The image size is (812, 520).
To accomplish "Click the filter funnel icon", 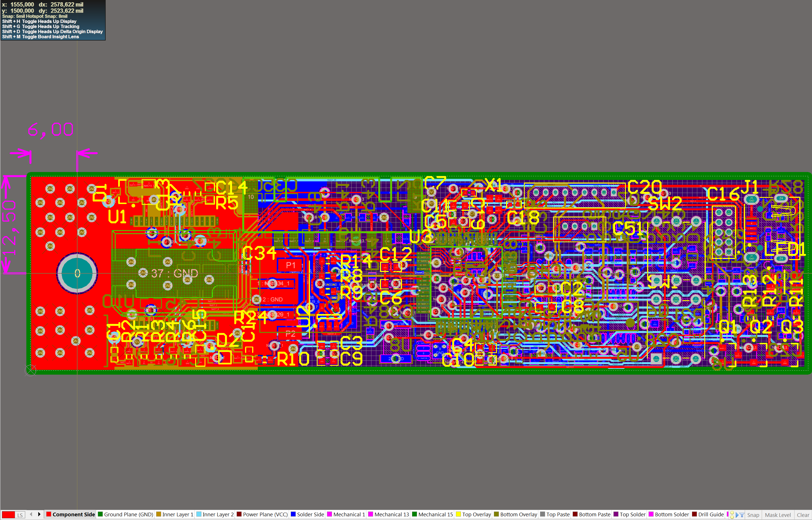I will pyautogui.click(x=742, y=515).
